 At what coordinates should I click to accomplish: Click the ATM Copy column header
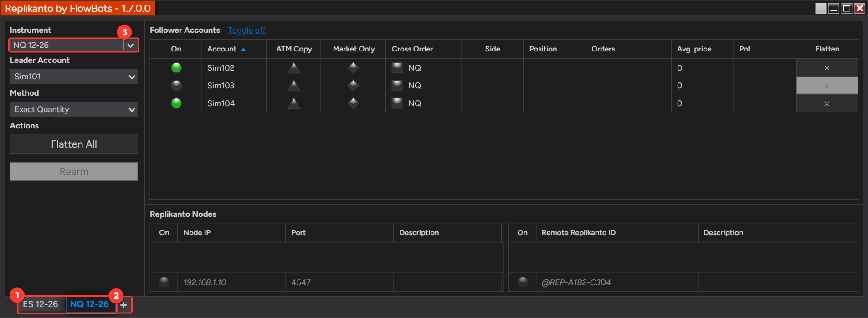[x=294, y=49]
